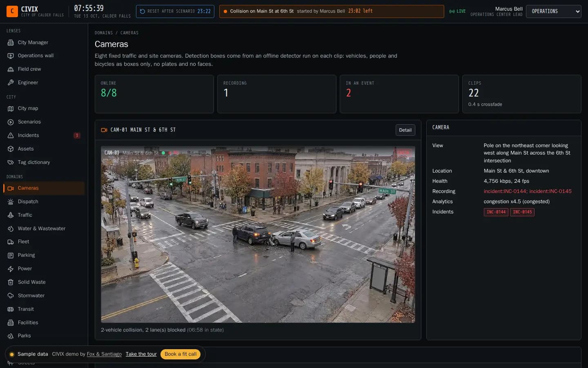The height and width of the screenshot is (368, 588).
Task: Open Incidents warning triangle icon
Action: [x=11, y=135]
